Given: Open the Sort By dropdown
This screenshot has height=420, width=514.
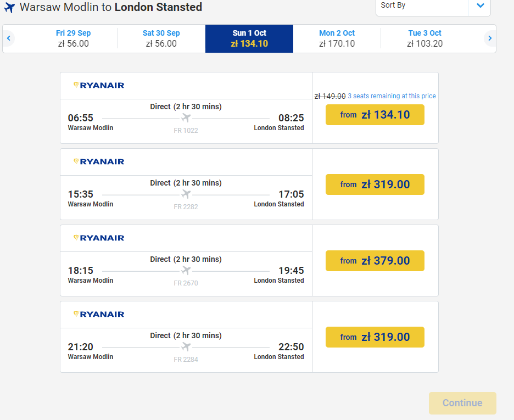Looking at the screenshot, I should point(433,6).
